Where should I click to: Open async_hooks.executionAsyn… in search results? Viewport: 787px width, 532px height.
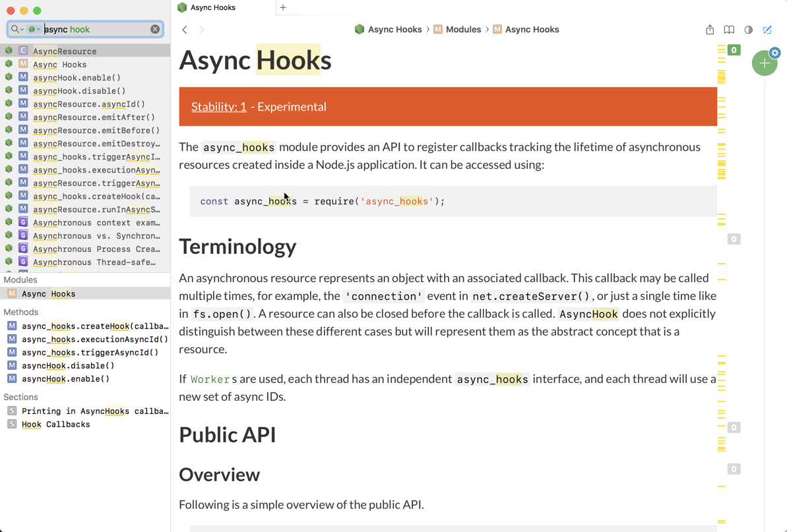pos(85,169)
